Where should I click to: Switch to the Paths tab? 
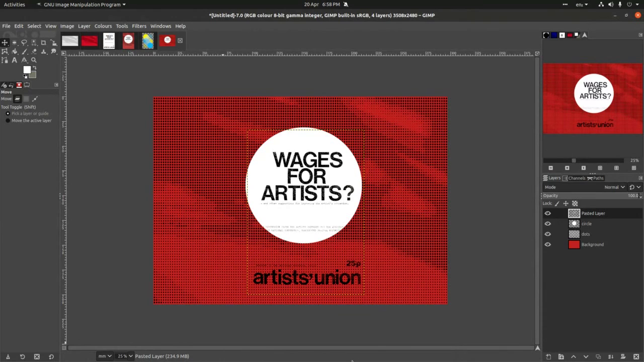click(595, 178)
